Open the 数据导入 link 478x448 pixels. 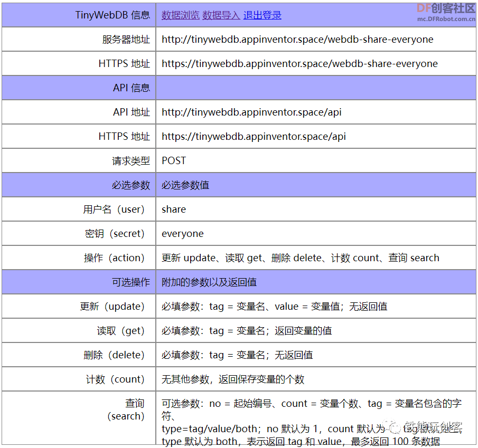pos(221,15)
